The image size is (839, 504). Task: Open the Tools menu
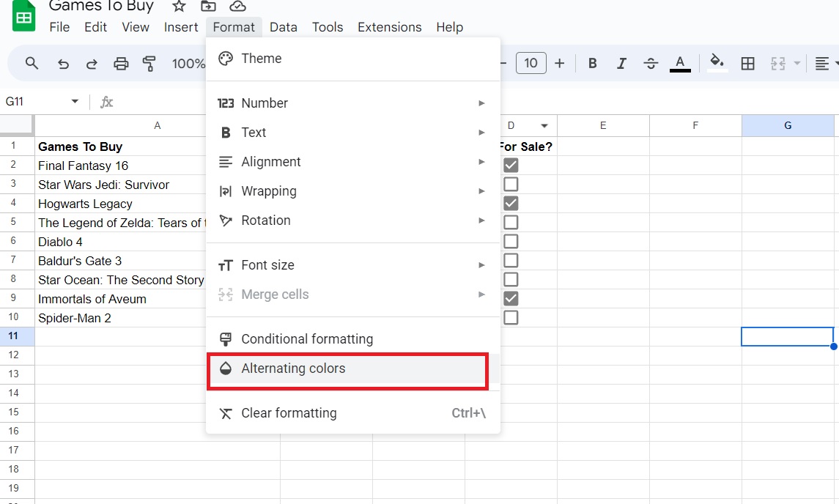328,27
